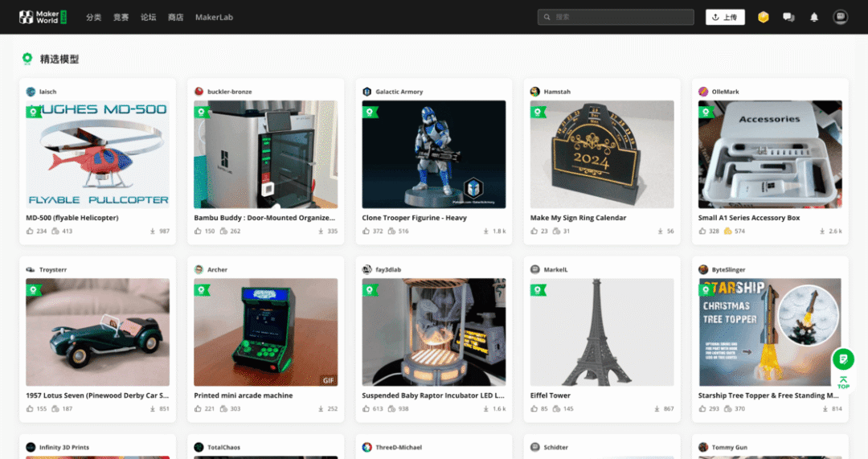
Task: Like the 1957 Lotus Seven model
Action: point(30,408)
